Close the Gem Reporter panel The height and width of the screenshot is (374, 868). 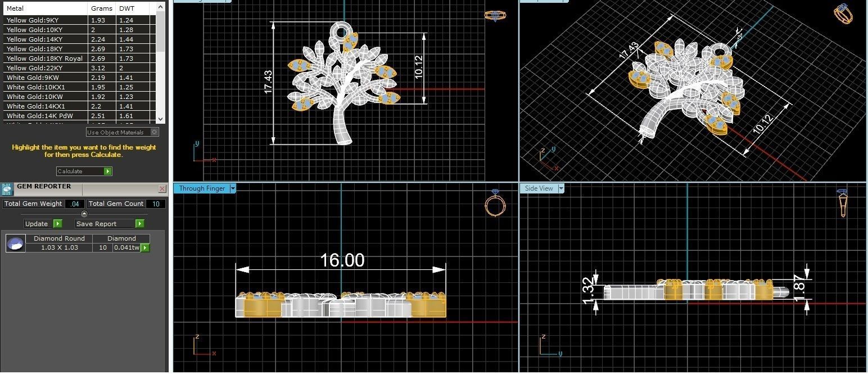pos(162,189)
